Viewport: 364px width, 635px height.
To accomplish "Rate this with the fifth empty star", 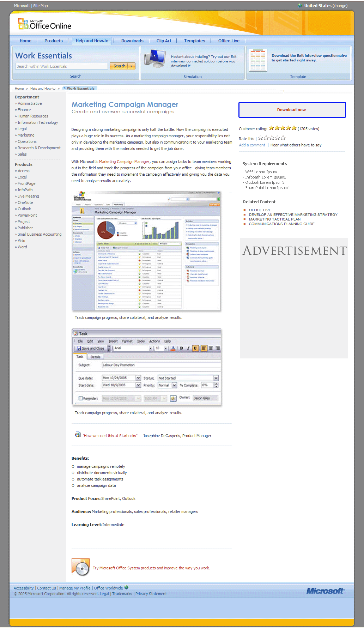I will coord(283,138).
